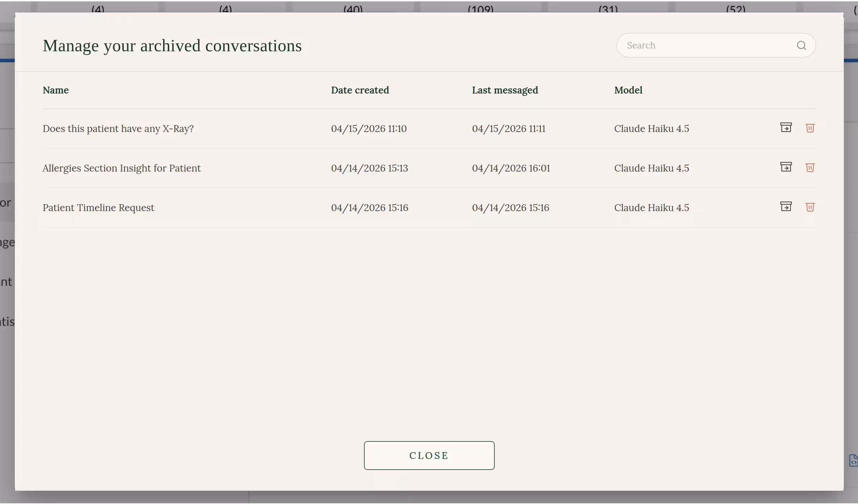The height and width of the screenshot is (504, 858).
Task: Select date created 04/14/2026 15:13
Action: (x=369, y=168)
